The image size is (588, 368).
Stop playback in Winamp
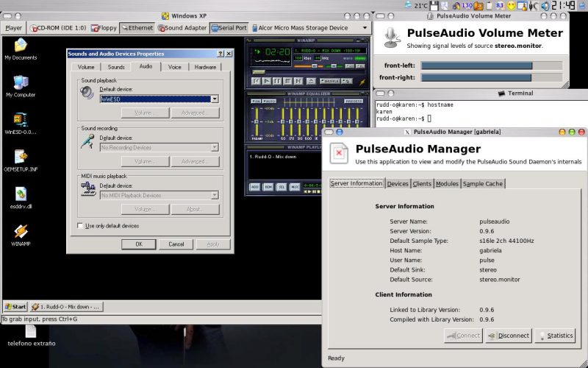click(x=287, y=81)
